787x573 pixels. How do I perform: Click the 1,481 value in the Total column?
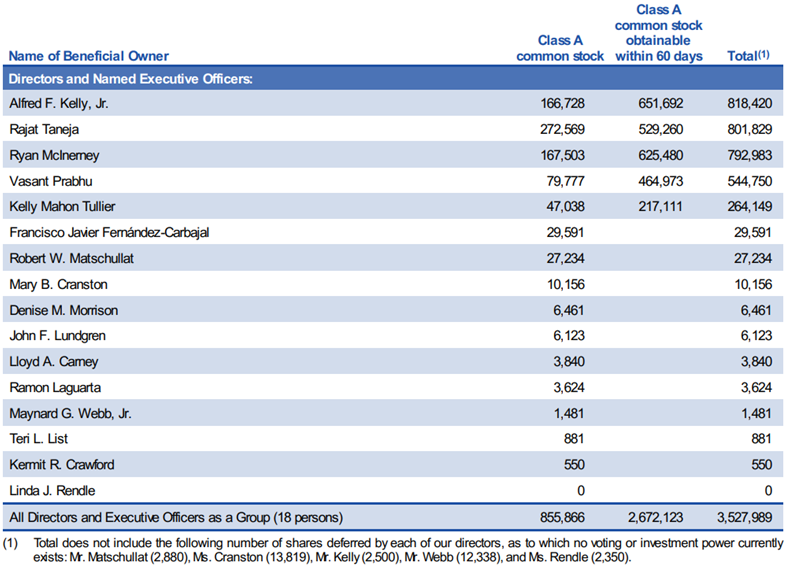point(756,413)
